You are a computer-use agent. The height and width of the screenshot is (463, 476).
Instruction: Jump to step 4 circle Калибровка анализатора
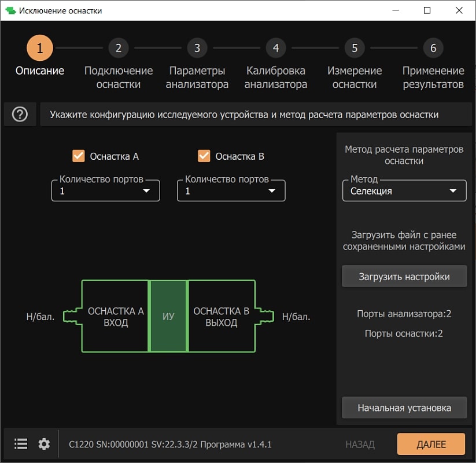click(x=276, y=48)
